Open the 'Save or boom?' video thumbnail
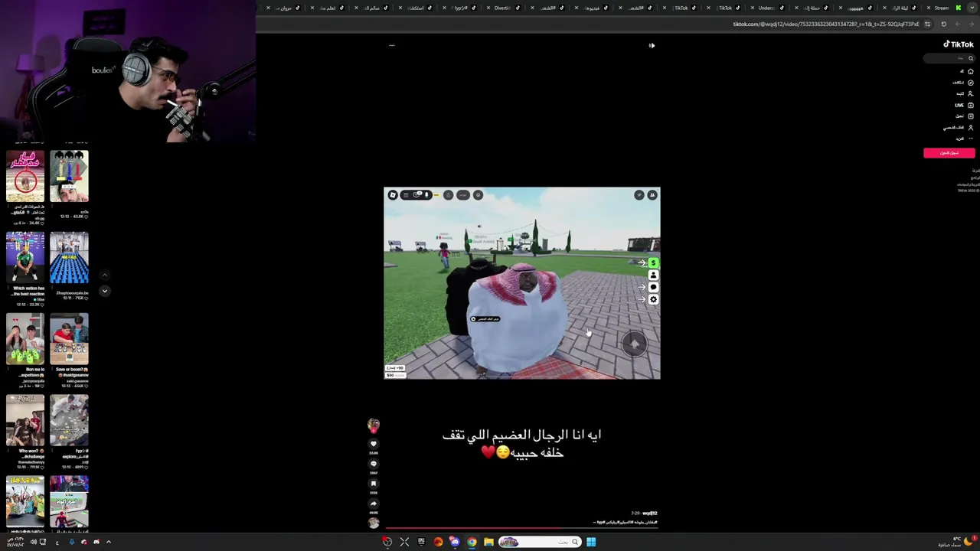 (x=69, y=339)
